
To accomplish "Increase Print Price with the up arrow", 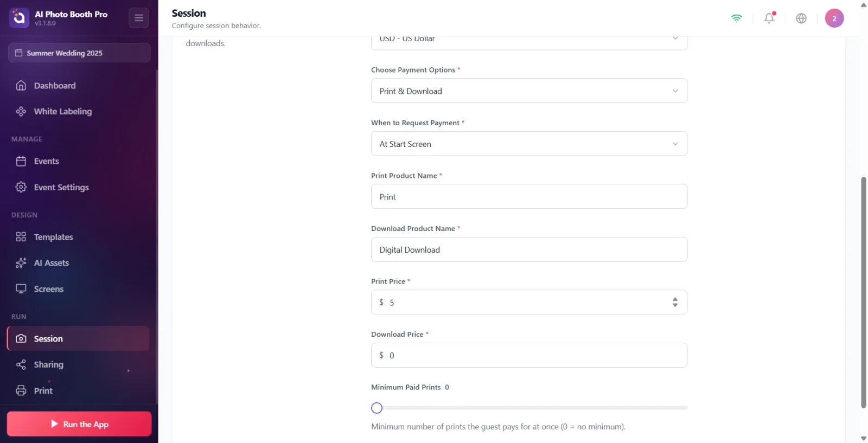I will [675, 299].
